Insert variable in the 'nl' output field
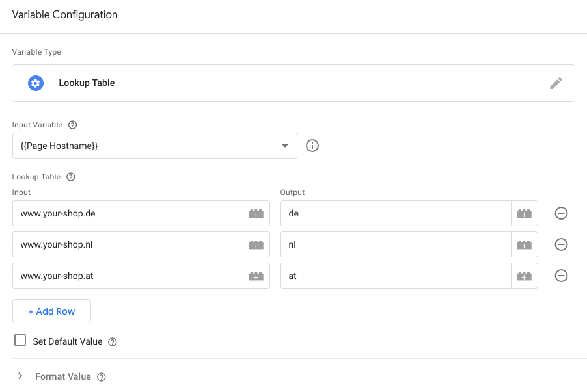The image size is (587, 392). pos(524,244)
